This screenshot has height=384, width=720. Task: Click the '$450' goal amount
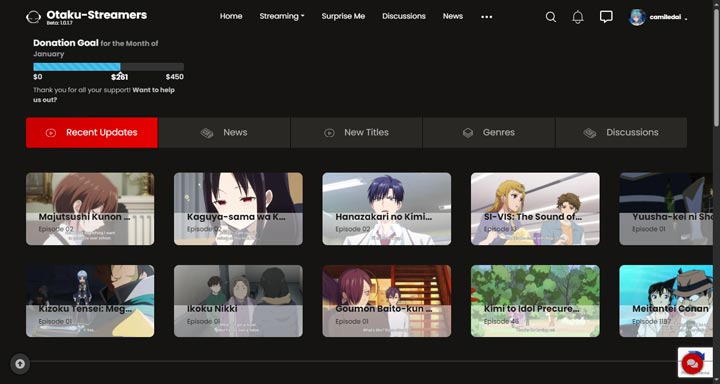(x=175, y=77)
